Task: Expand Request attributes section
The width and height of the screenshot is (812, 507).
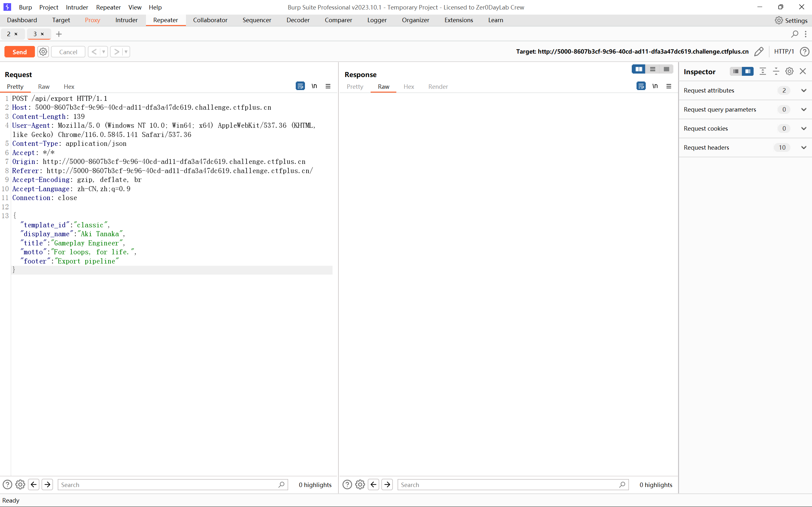Action: pyautogui.click(x=745, y=90)
